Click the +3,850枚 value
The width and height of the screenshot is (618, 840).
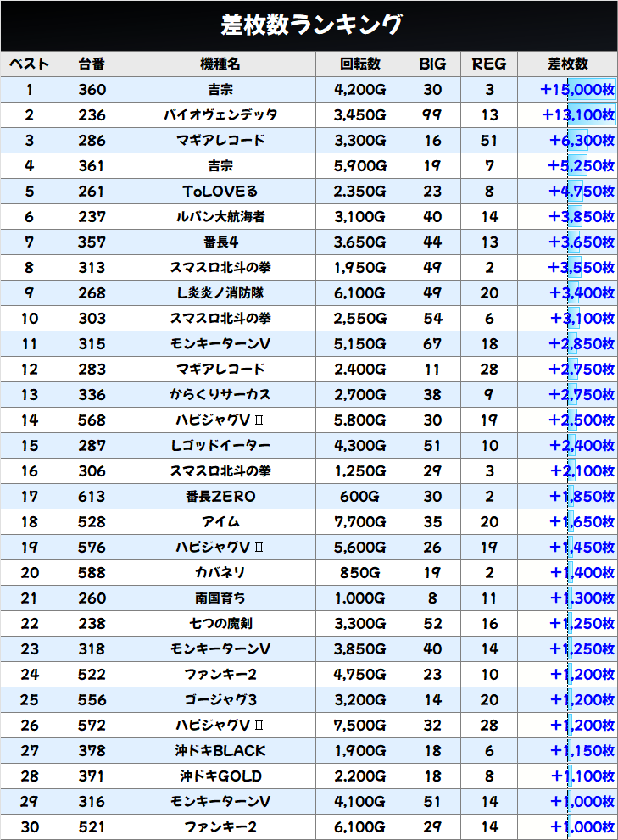pos(582,216)
